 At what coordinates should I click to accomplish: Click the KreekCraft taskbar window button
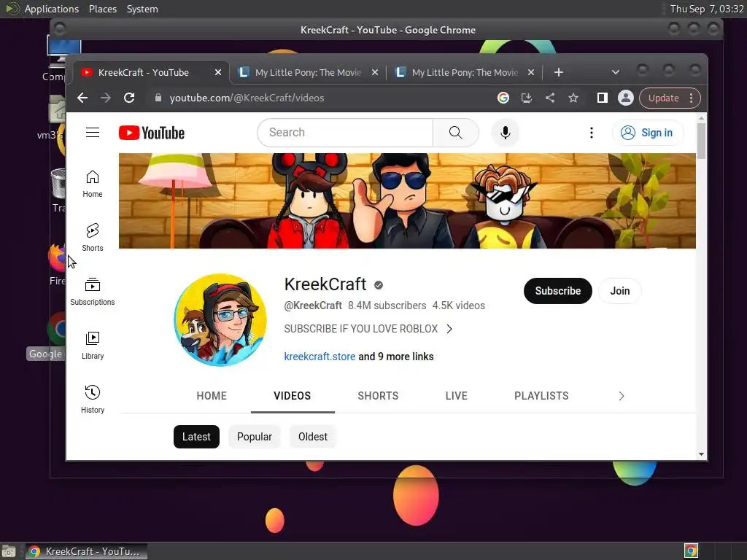tap(86, 551)
